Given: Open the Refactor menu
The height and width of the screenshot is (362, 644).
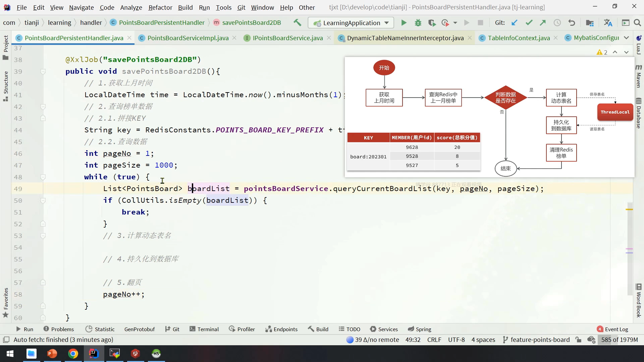Looking at the screenshot, I should 160,7.
